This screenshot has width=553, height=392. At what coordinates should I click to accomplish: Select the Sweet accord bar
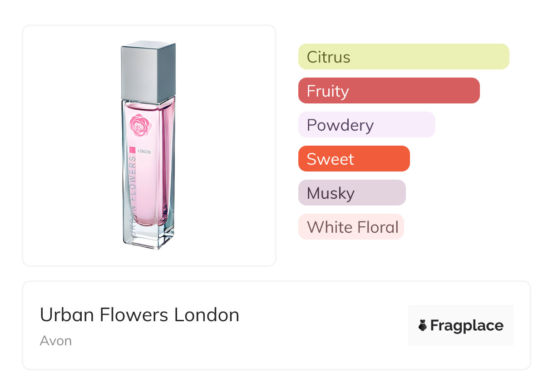[x=354, y=159]
